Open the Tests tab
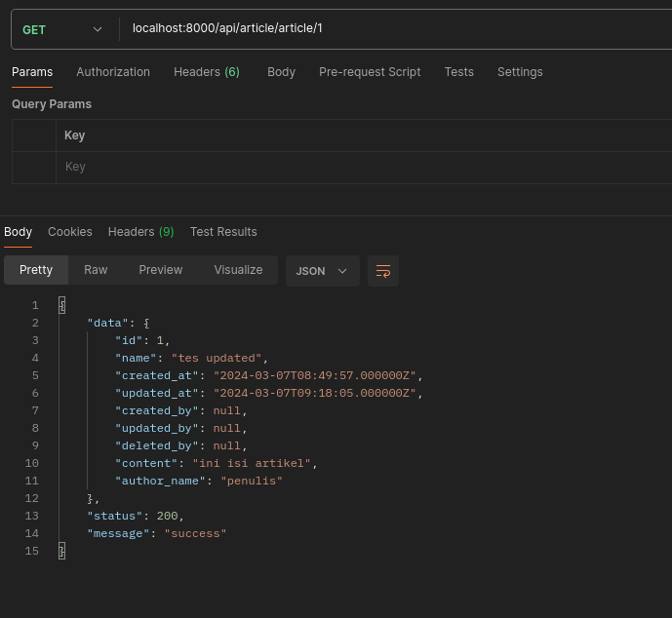The width and height of the screenshot is (672, 618). coord(458,72)
